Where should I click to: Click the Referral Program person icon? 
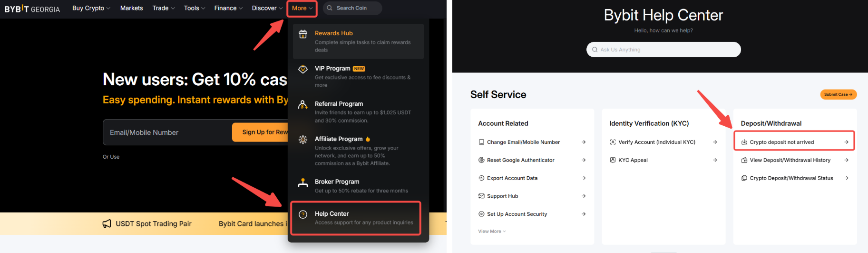click(x=303, y=104)
